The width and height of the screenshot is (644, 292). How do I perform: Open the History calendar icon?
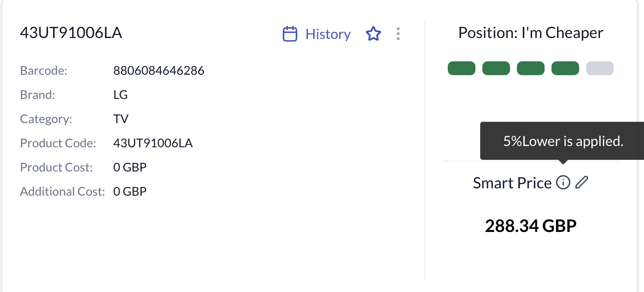290,34
